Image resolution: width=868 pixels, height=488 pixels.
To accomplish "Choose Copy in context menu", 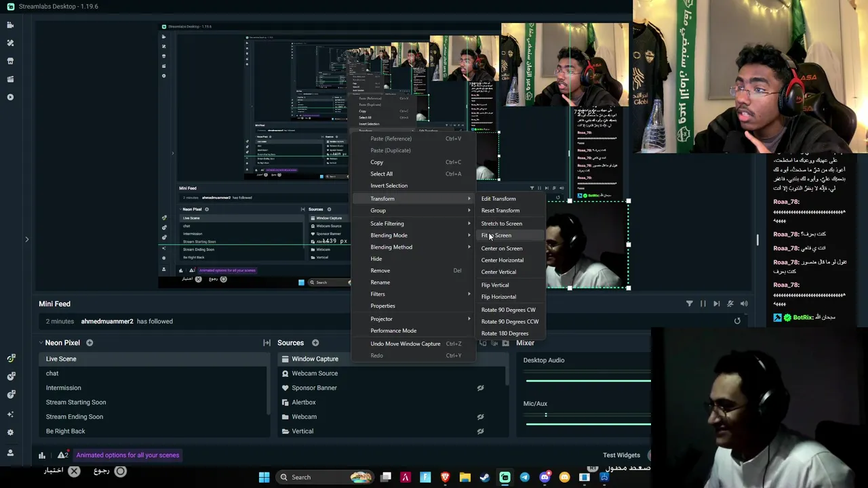I will tap(414, 162).
